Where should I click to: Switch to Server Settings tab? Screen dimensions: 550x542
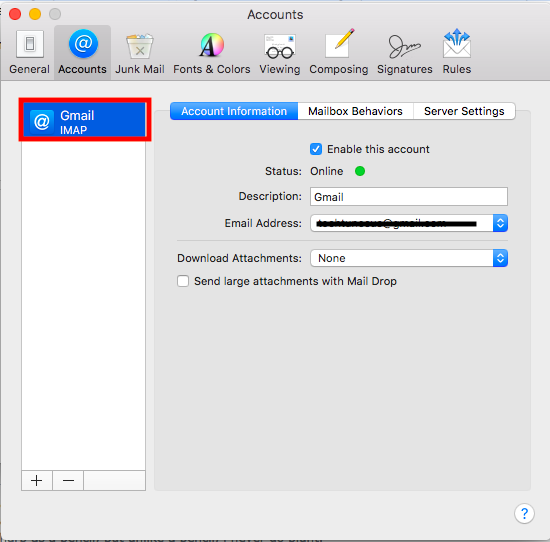pyautogui.click(x=464, y=111)
